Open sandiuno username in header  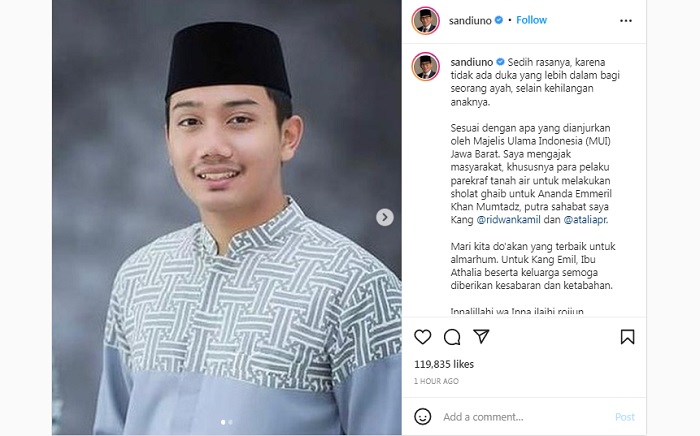(470, 21)
